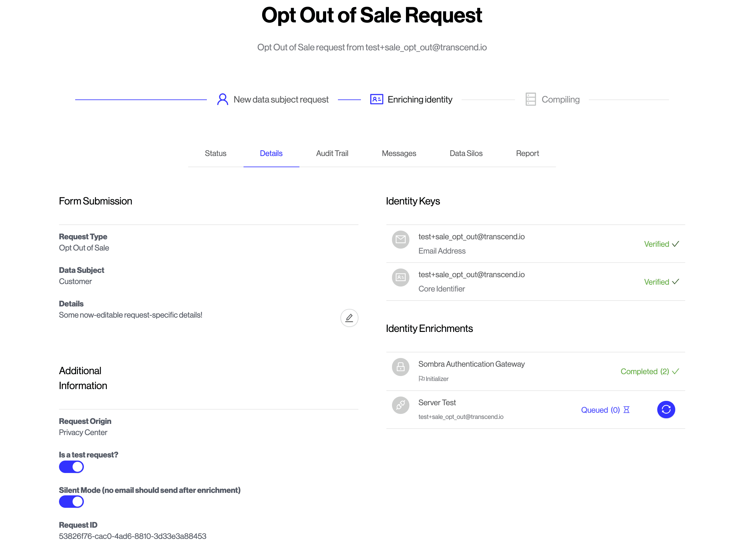Click the lock icon for Sombra Authentication Gateway
Screen dimensions: 738x560
pyautogui.click(x=400, y=367)
